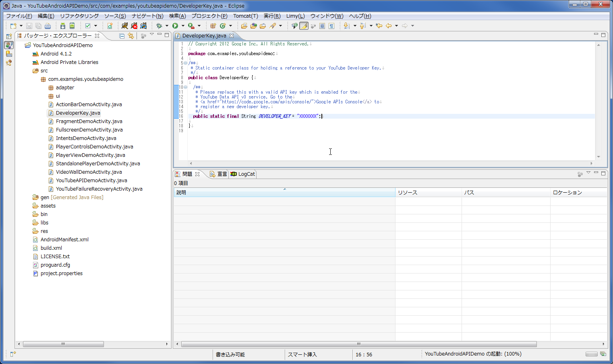613x364 pixels.
Task: Toggle Show Whitespace Characters pilcrow icon
Action: [x=331, y=26]
